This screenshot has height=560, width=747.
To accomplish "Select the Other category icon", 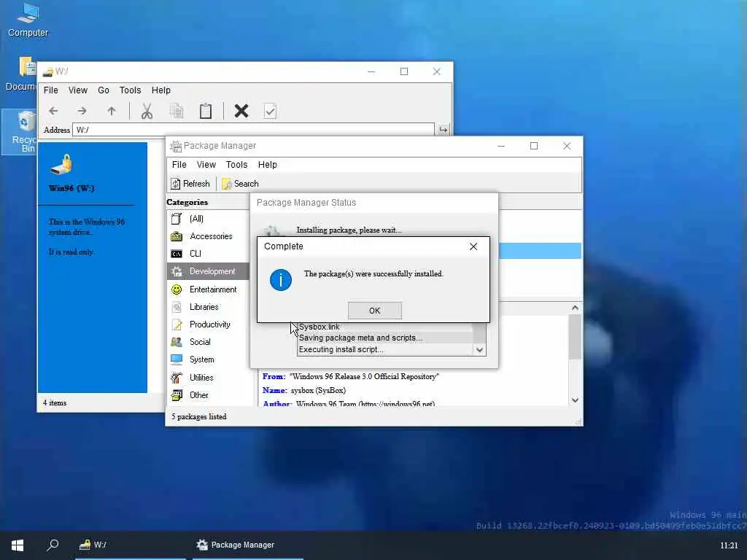I will pos(177,395).
